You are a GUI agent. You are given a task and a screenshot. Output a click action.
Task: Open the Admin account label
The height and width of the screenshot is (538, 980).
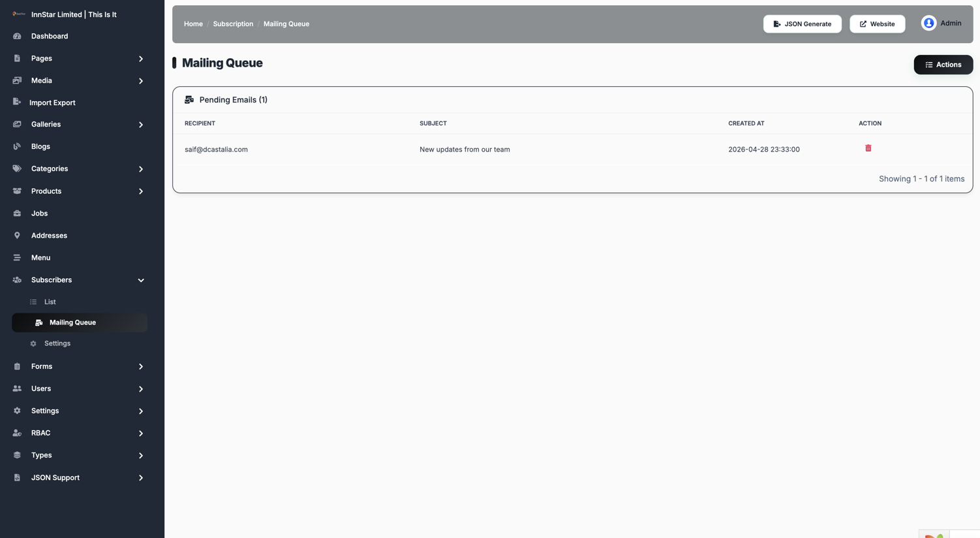point(951,23)
